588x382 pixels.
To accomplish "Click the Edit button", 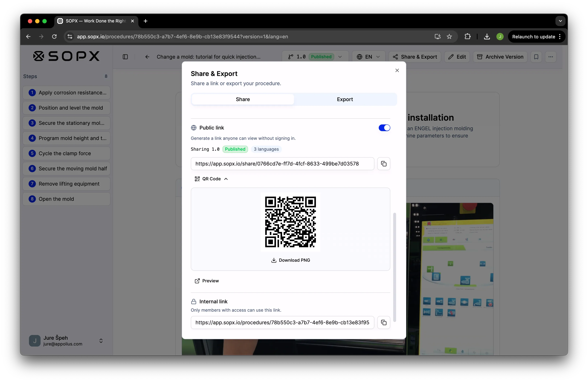I will (457, 57).
